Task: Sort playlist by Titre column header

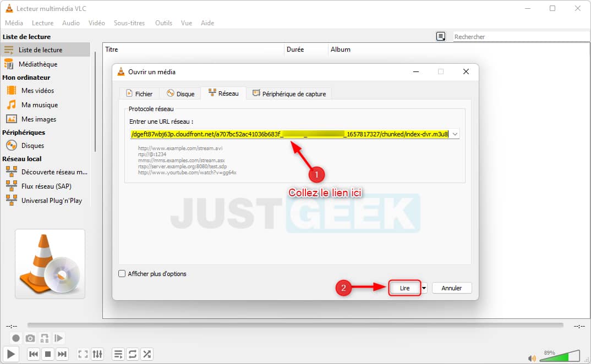Action: pyautogui.click(x=193, y=49)
